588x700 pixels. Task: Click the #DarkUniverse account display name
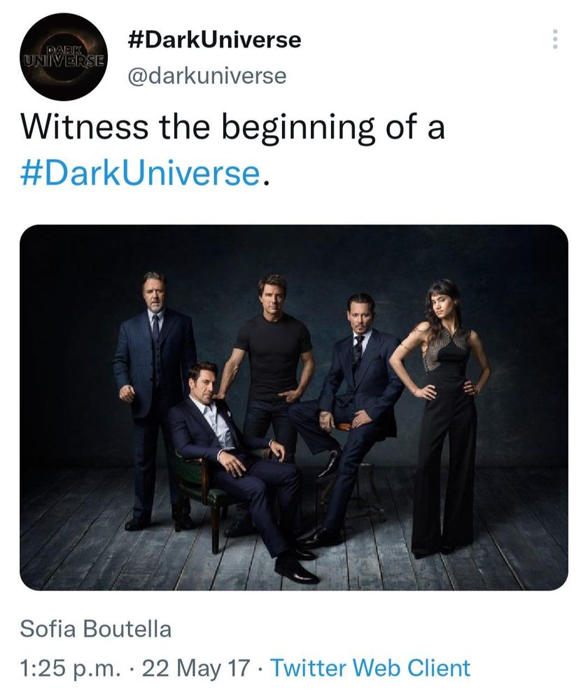pos(215,40)
